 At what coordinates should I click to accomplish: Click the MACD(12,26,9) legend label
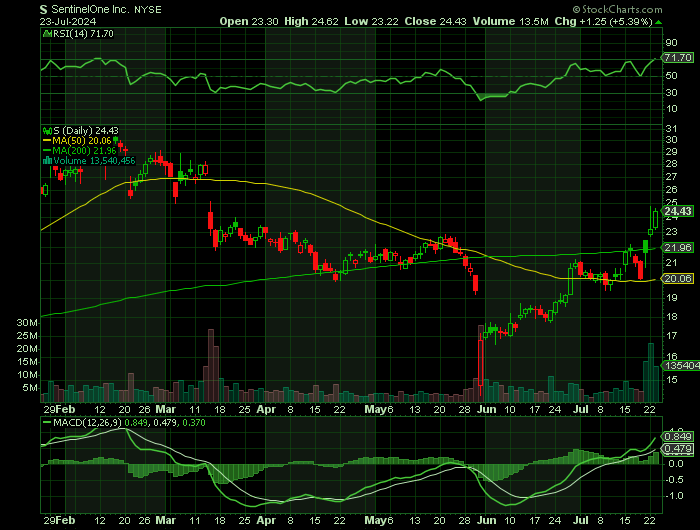[x=87, y=422]
